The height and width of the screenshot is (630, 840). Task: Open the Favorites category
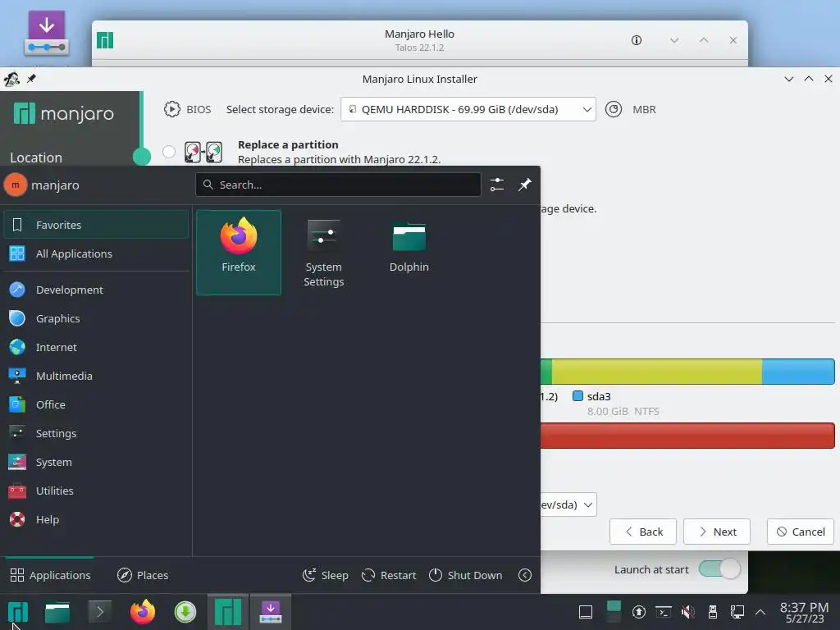click(96, 225)
